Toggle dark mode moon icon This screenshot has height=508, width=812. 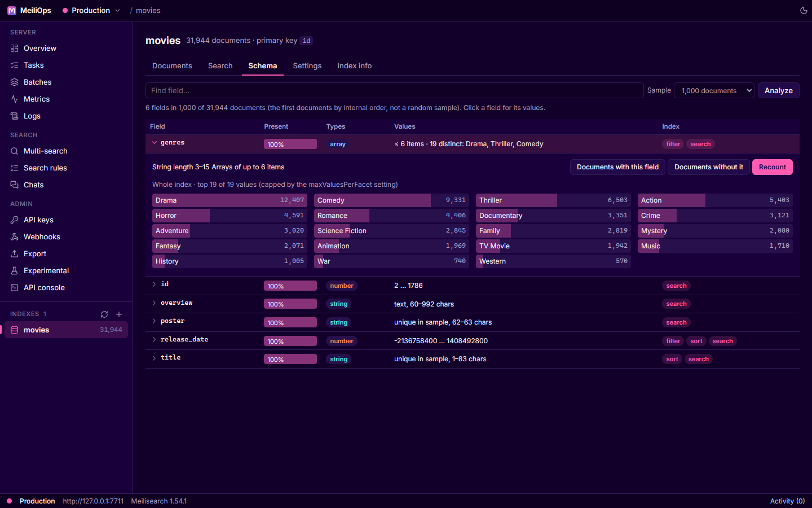pos(804,10)
